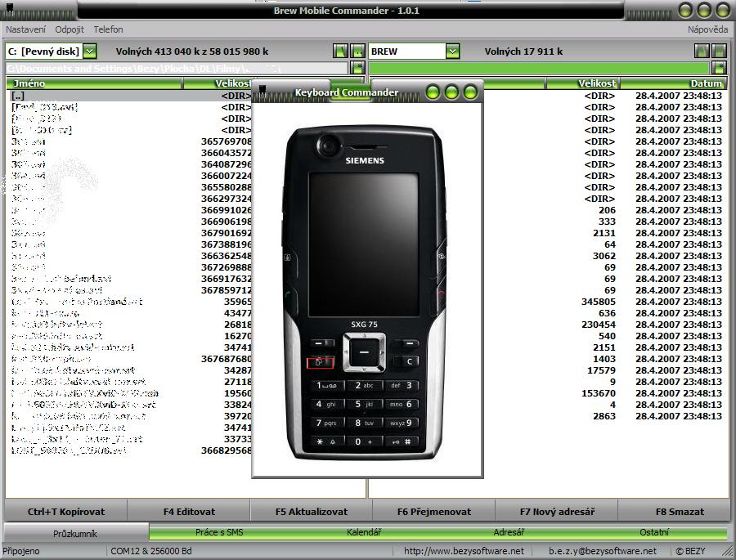Screen dimensions: 736x560
Task: Click the left panel's path field
Action: coord(177,68)
